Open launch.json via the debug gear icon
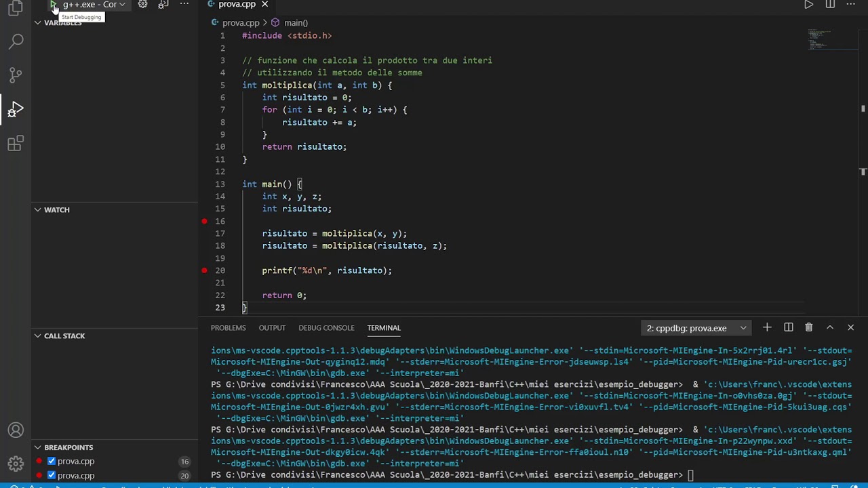Screen dimensions: 868x488 (x=142, y=4)
